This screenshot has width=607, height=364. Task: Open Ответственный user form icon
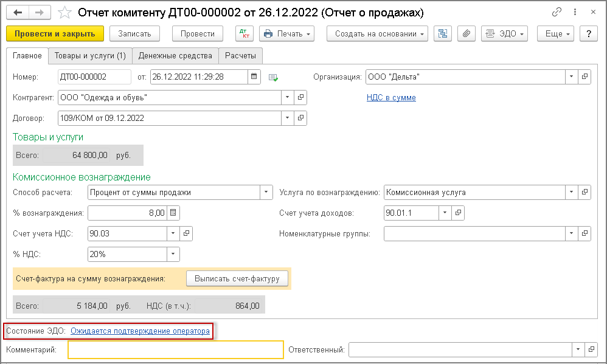(x=591, y=349)
